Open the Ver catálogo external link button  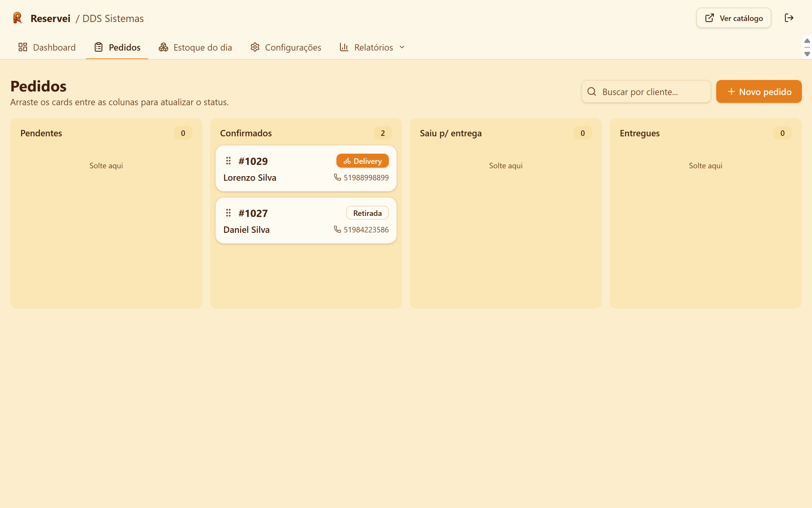click(x=734, y=18)
